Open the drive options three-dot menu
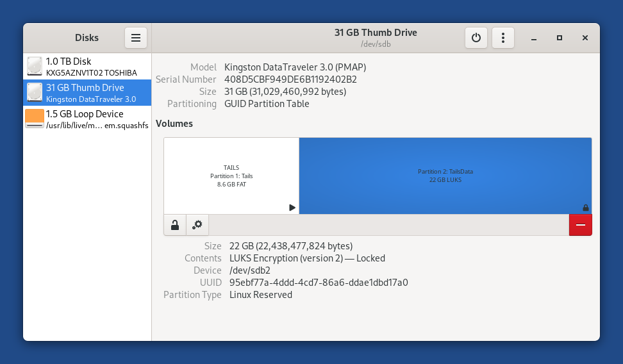The width and height of the screenshot is (623, 364). (x=503, y=38)
